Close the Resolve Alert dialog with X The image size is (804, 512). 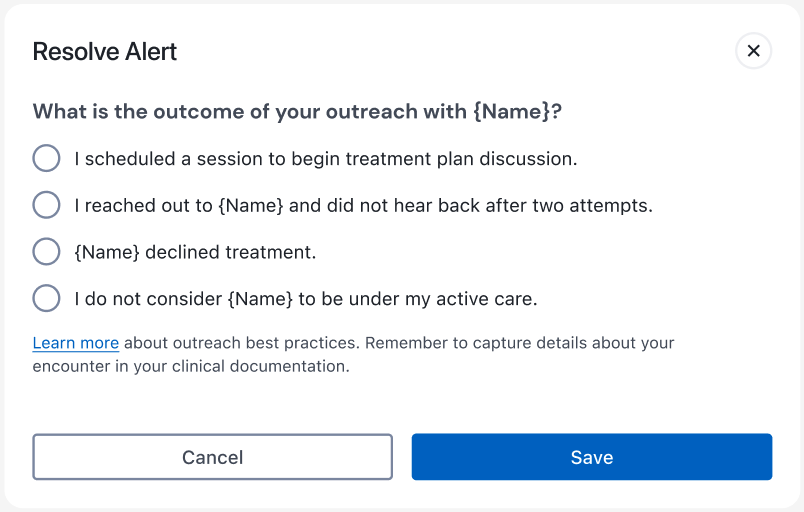pyautogui.click(x=753, y=51)
